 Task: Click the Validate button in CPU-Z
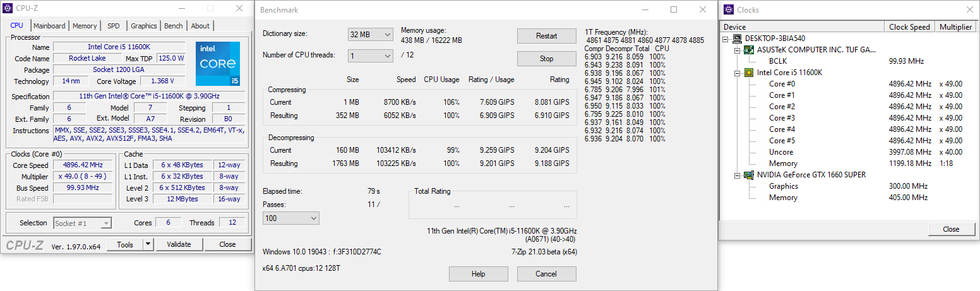coord(179,244)
